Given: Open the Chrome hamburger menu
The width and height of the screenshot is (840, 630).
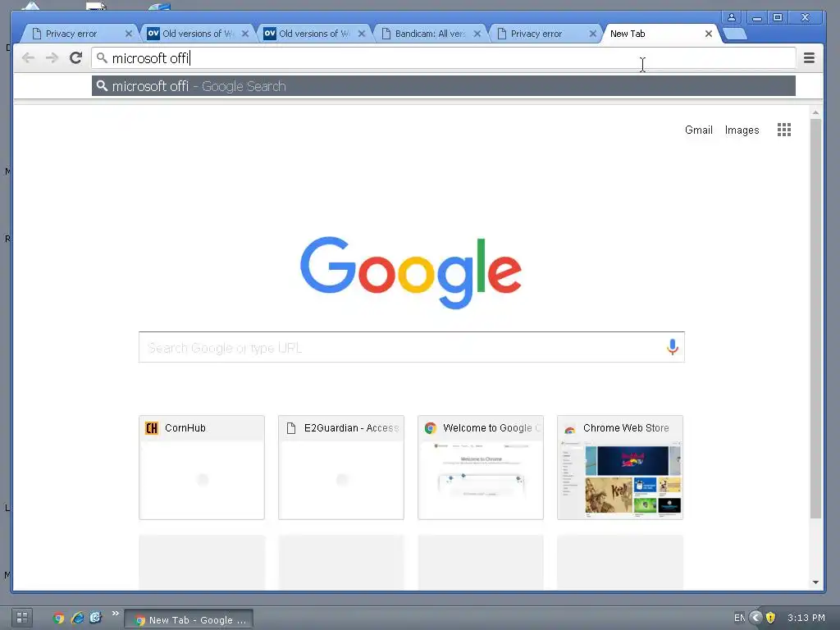Looking at the screenshot, I should point(809,58).
